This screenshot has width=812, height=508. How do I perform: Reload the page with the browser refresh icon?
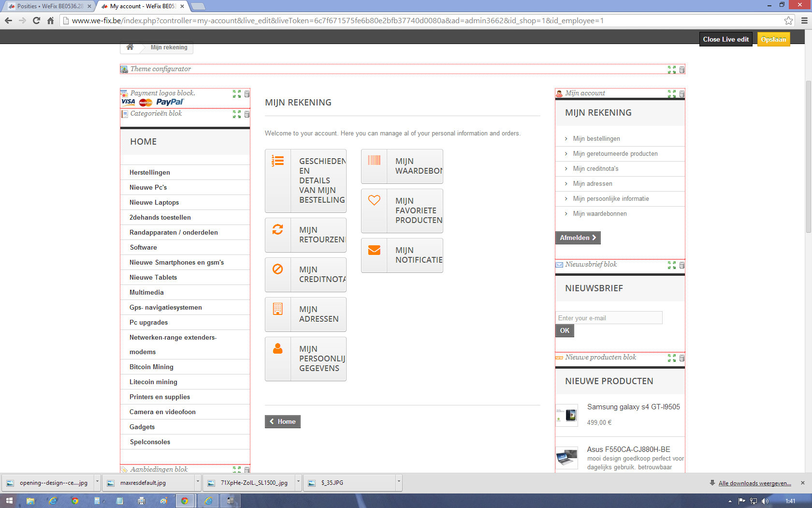[x=36, y=20]
